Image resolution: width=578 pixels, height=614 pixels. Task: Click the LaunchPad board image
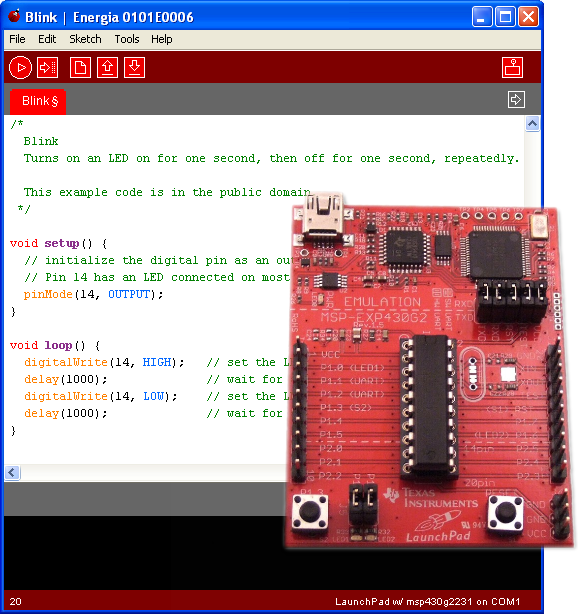(x=430, y=370)
